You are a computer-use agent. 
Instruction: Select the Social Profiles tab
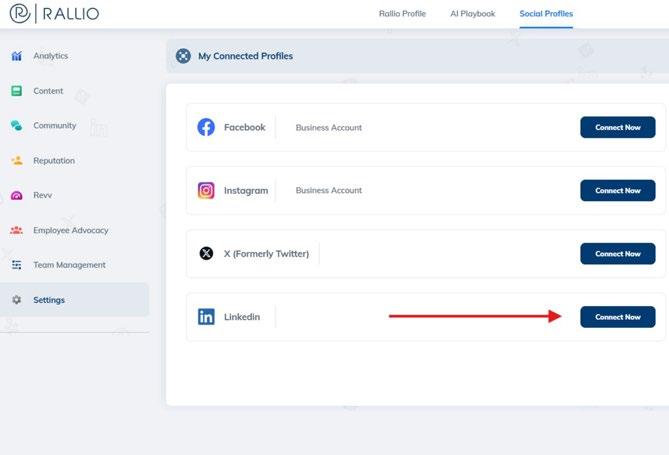546,14
